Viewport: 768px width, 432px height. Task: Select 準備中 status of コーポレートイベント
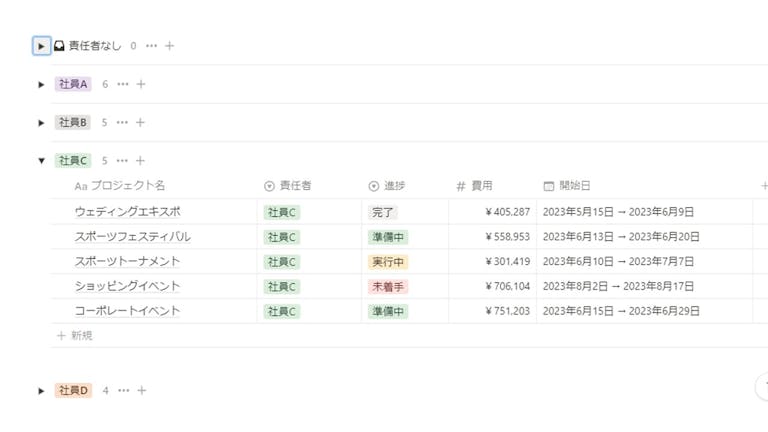click(x=388, y=311)
